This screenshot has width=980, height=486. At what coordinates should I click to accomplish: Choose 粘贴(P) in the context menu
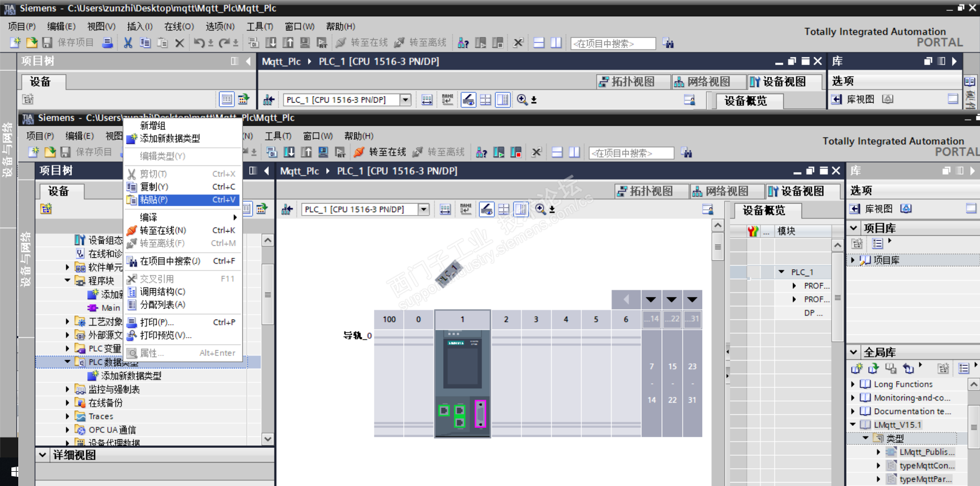(x=183, y=200)
